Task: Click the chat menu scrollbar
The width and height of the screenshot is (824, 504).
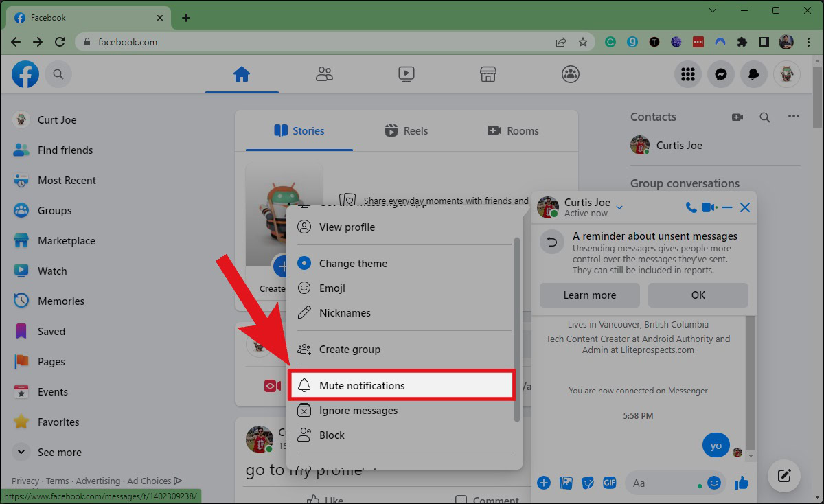Action: 517,330
